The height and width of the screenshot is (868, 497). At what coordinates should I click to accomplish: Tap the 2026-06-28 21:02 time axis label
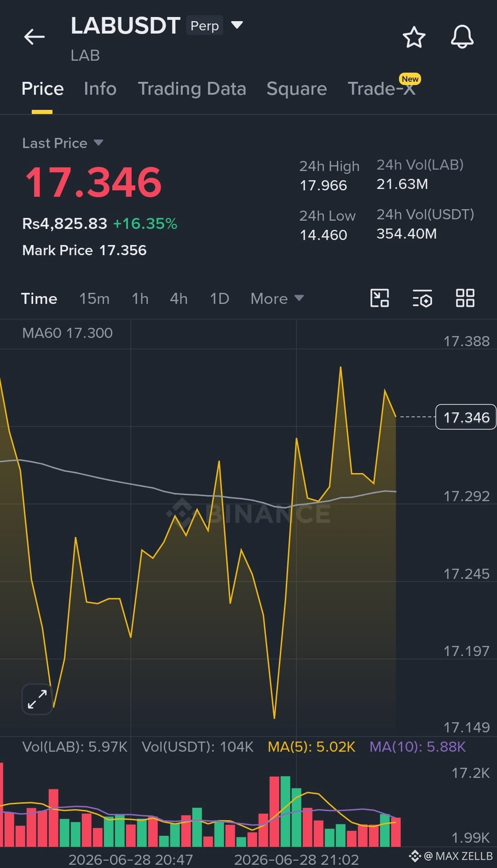point(296,859)
